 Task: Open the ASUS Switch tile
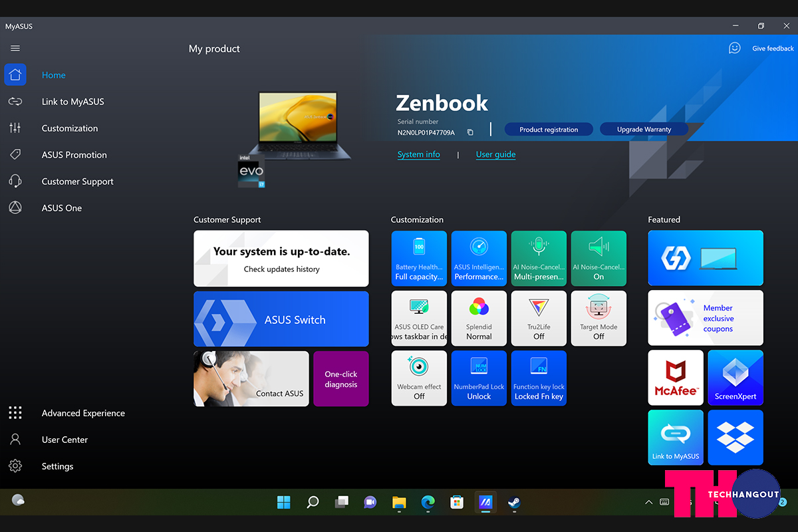click(x=281, y=319)
